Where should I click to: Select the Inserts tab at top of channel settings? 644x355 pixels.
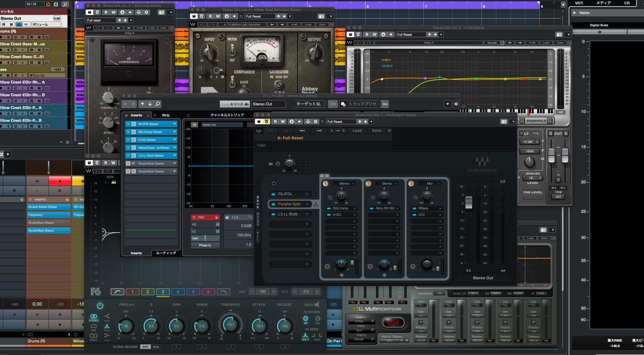pyautogui.click(x=136, y=115)
